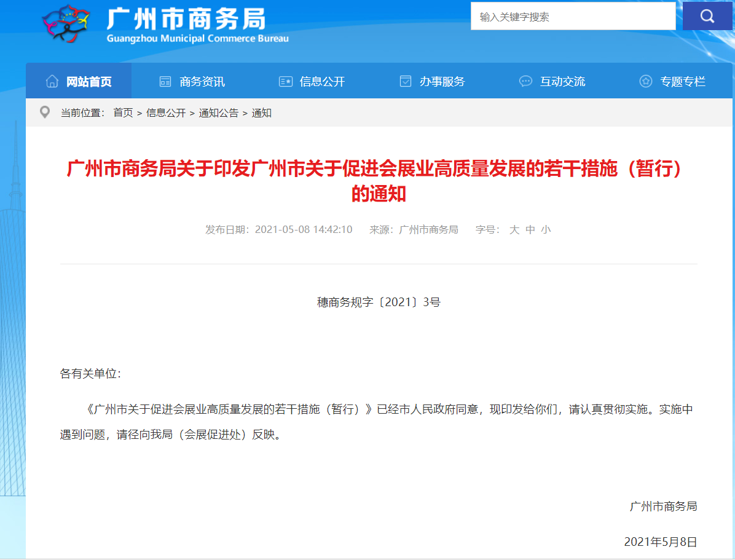Click document number 穗商务规字〔2021〕3号
This screenshot has height=560, width=735.
point(379,302)
